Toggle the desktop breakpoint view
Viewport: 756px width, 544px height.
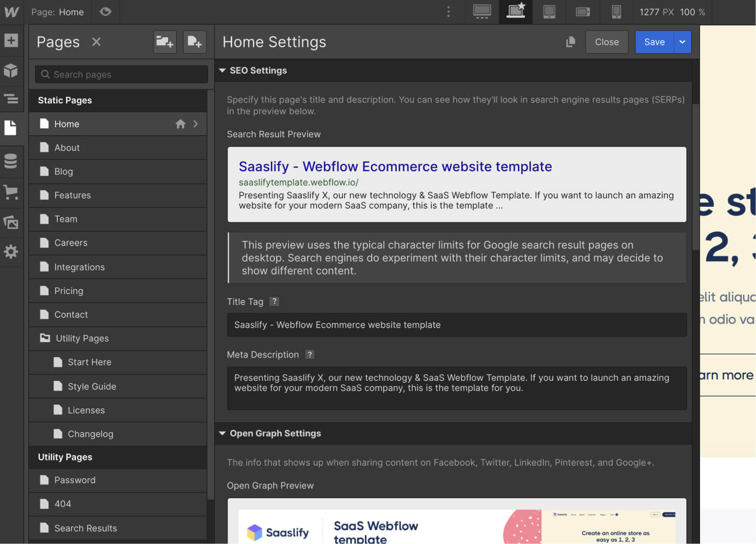point(482,11)
